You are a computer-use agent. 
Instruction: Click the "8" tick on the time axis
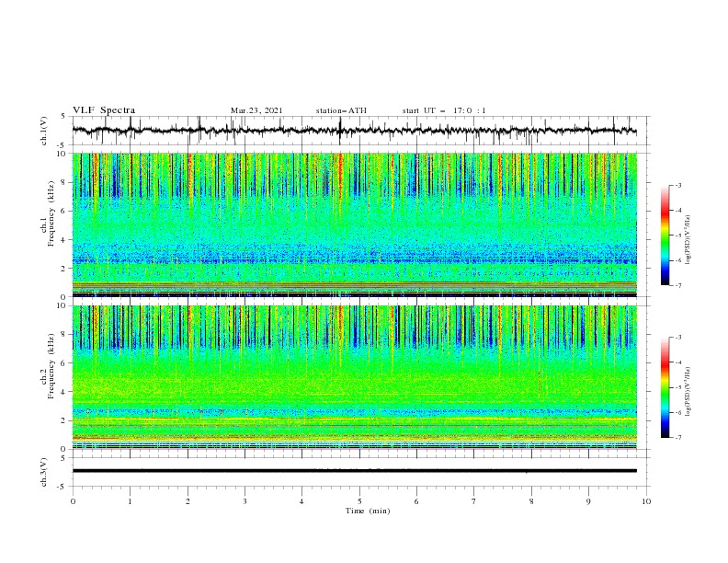(x=531, y=501)
